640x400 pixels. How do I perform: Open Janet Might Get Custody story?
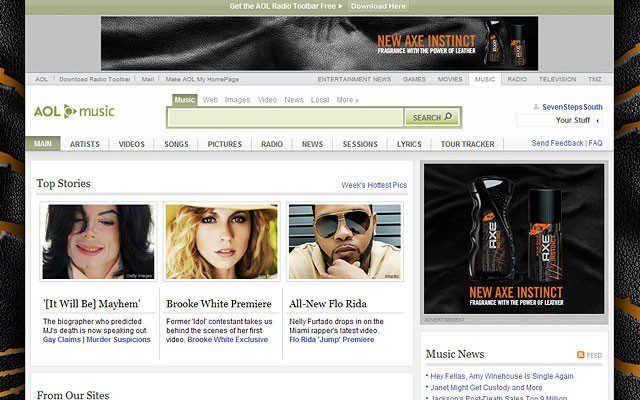pyautogui.click(x=486, y=387)
